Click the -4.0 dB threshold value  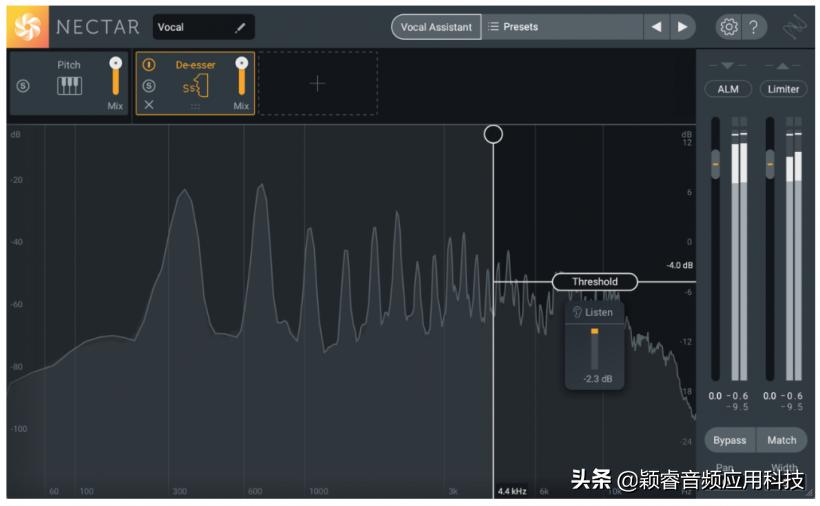coord(679,266)
